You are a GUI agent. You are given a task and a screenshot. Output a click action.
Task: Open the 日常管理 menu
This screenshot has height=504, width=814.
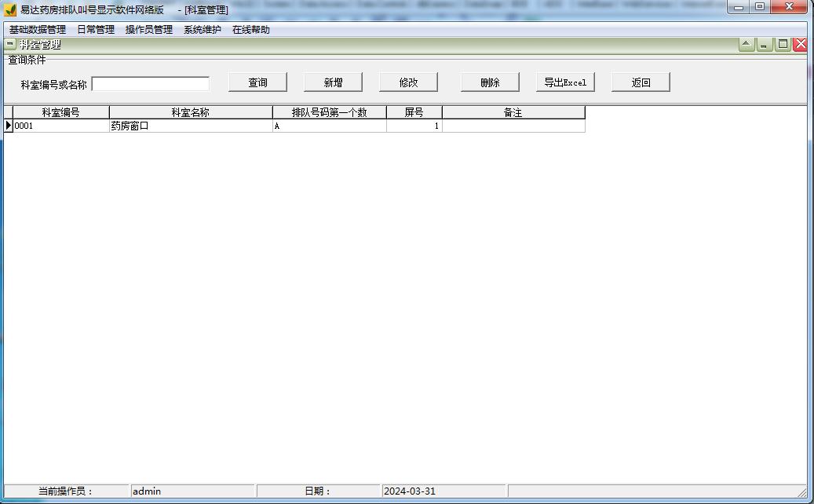click(94, 29)
